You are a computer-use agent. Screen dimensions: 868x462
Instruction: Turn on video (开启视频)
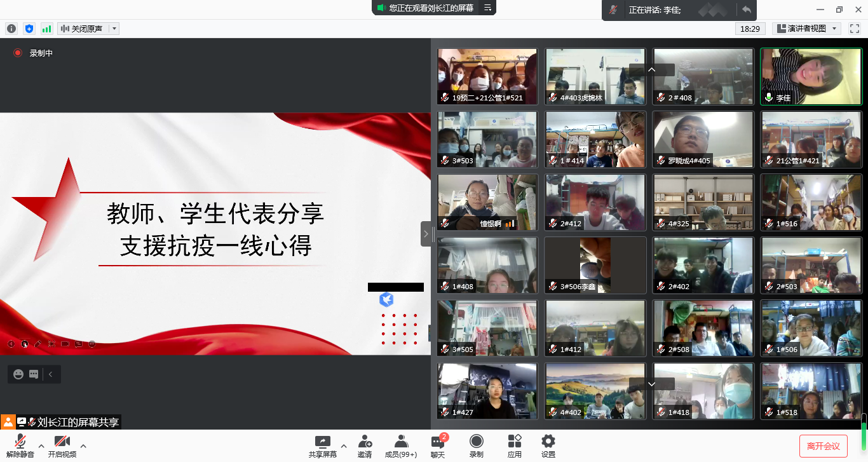click(x=62, y=445)
